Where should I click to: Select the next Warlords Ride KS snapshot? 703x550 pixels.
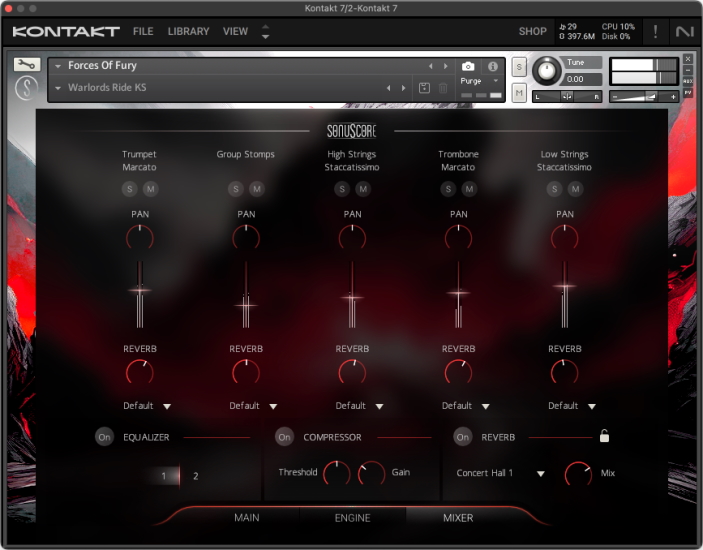(404, 88)
